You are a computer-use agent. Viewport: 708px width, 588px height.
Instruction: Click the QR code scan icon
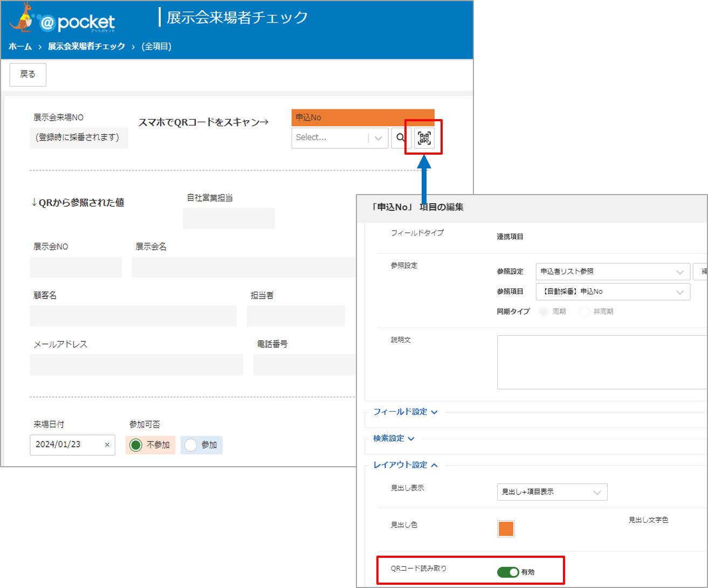click(x=424, y=138)
